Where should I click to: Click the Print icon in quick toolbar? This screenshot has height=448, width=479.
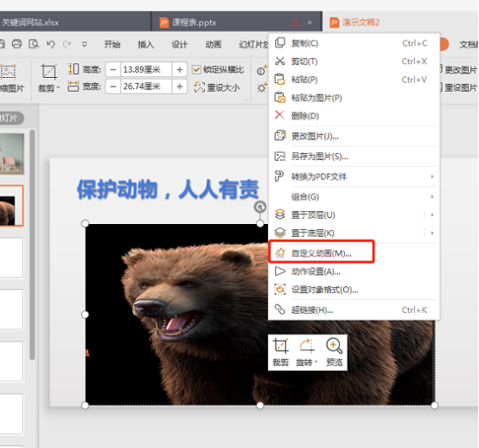pos(16,44)
